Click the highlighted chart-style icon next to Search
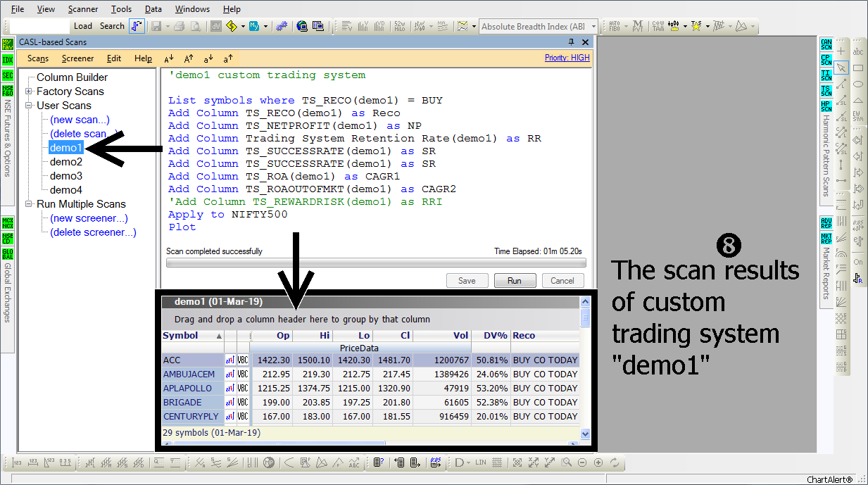 (x=137, y=26)
